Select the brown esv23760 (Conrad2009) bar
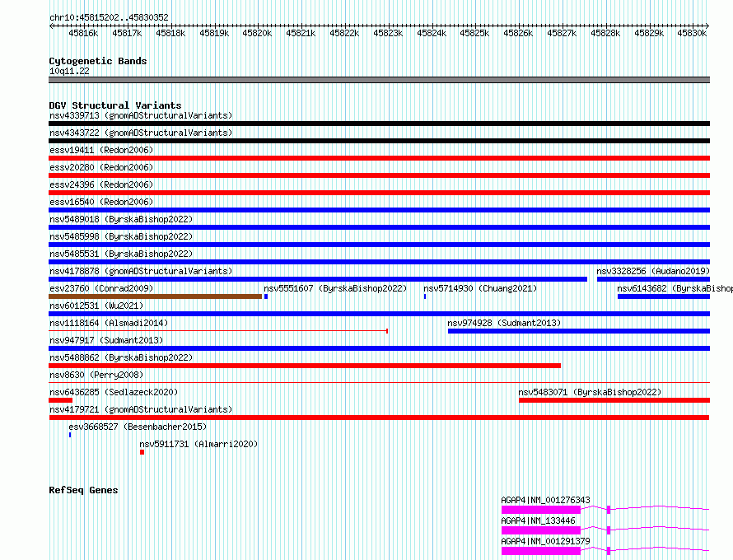Viewport: 733px width, 560px height. [x=155, y=296]
